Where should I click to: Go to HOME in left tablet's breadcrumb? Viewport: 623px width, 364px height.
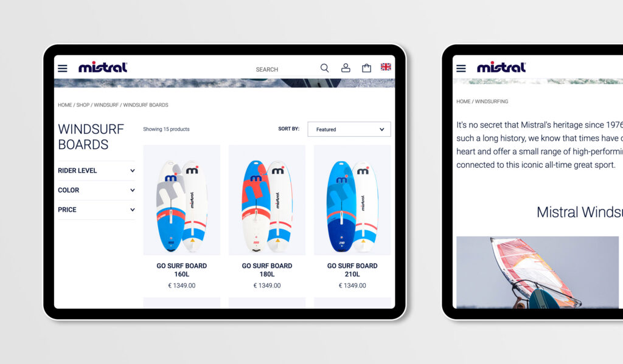pos(64,105)
